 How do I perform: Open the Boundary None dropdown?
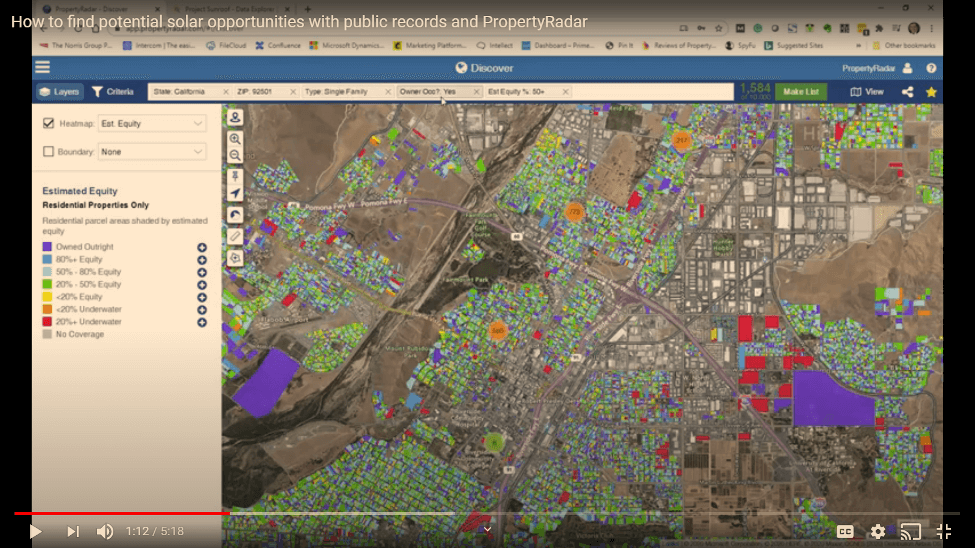151,151
